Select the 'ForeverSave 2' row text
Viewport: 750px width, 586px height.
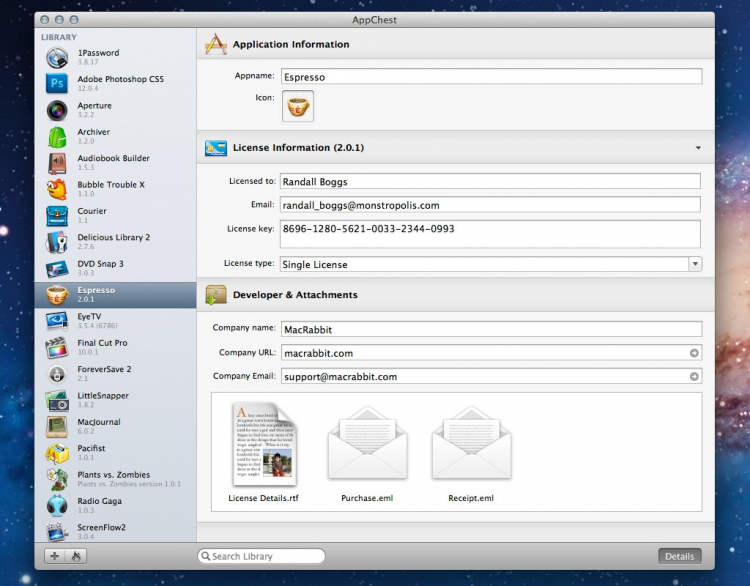pyautogui.click(x=104, y=369)
